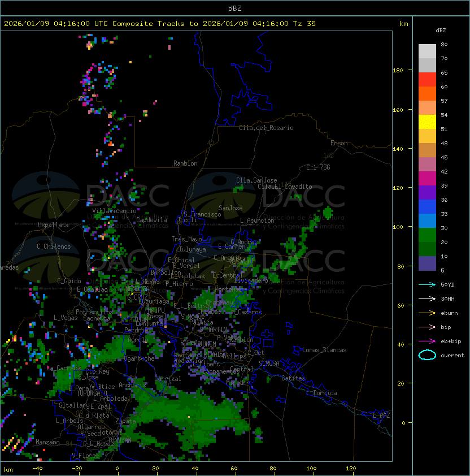The width and height of the screenshot is (470, 476).
Task: Click the S_ROSA map label
Action: (269, 364)
